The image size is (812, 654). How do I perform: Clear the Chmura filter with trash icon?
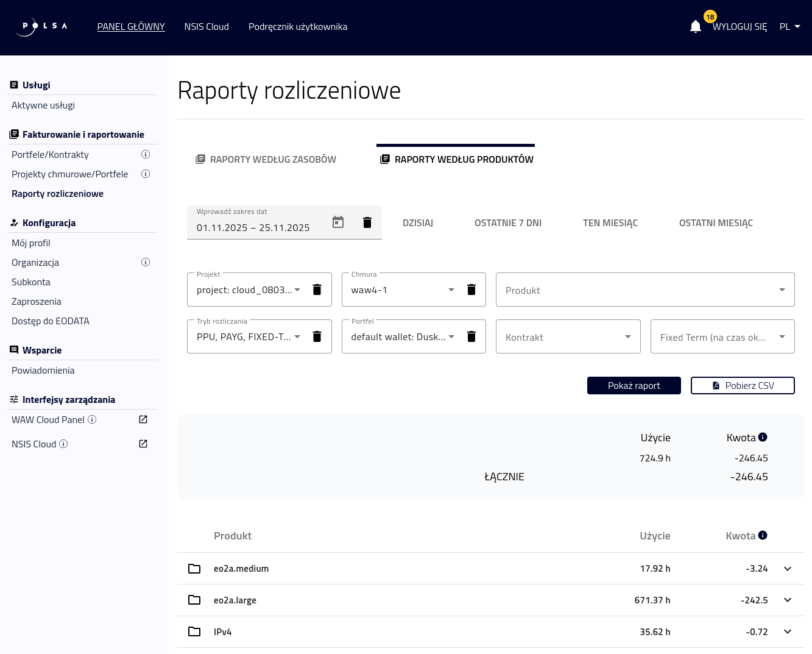471,290
